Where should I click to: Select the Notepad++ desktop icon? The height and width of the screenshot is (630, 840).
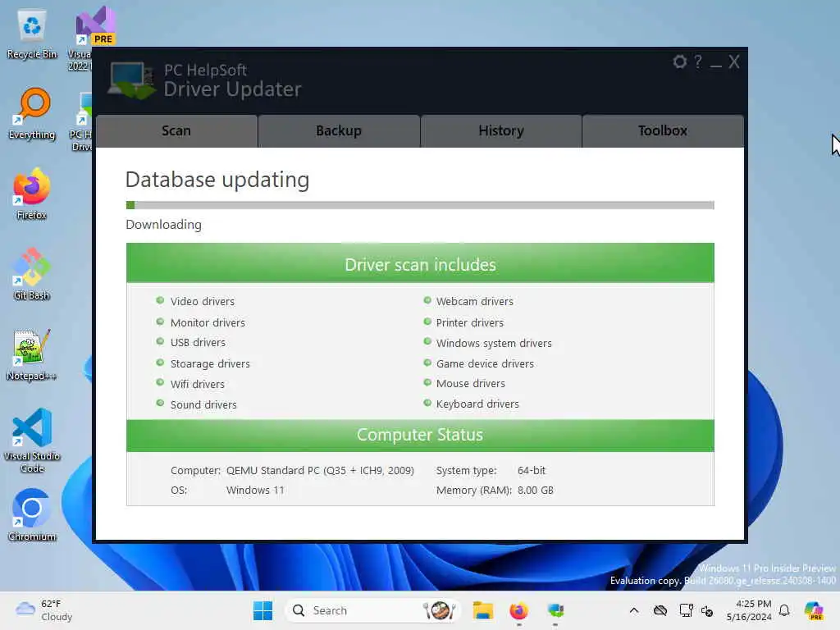[x=32, y=354]
